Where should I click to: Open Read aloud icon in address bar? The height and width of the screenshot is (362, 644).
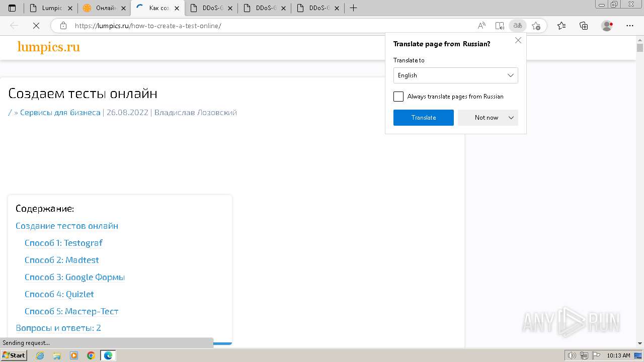pos(481,26)
